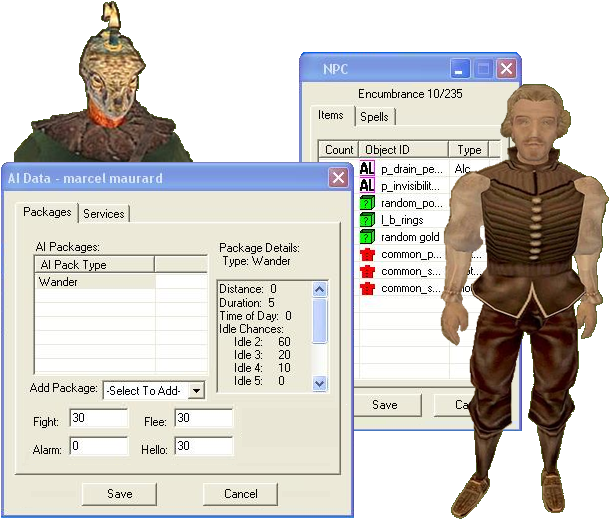Click the Time of Day: 0 detail line
Viewport: 609px width, 519px height.
coord(256,316)
